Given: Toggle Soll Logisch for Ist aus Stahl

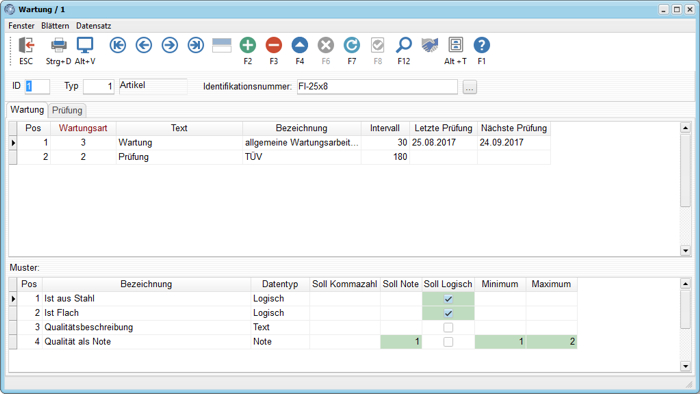Looking at the screenshot, I should point(448,299).
